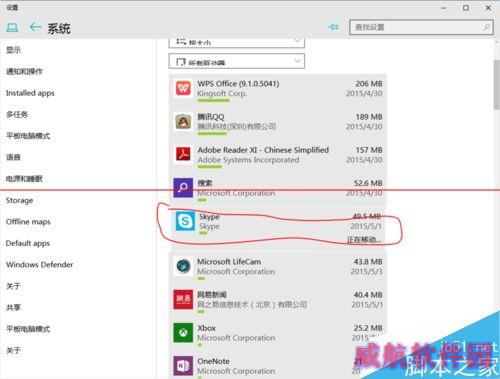Image resolution: width=500 pixels, height=379 pixels.
Task: Open the sort-by-size dropdown at the top
Action: click(237, 42)
